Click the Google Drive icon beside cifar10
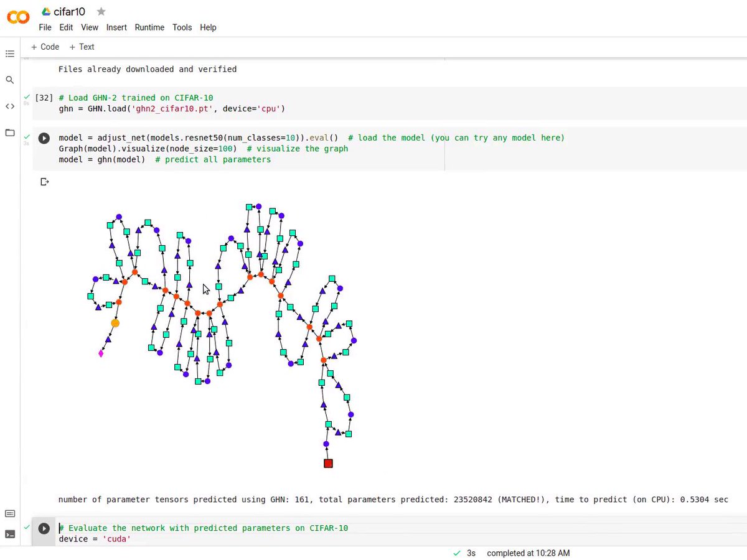The height and width of the screenshot is (560, 747). 45,12
